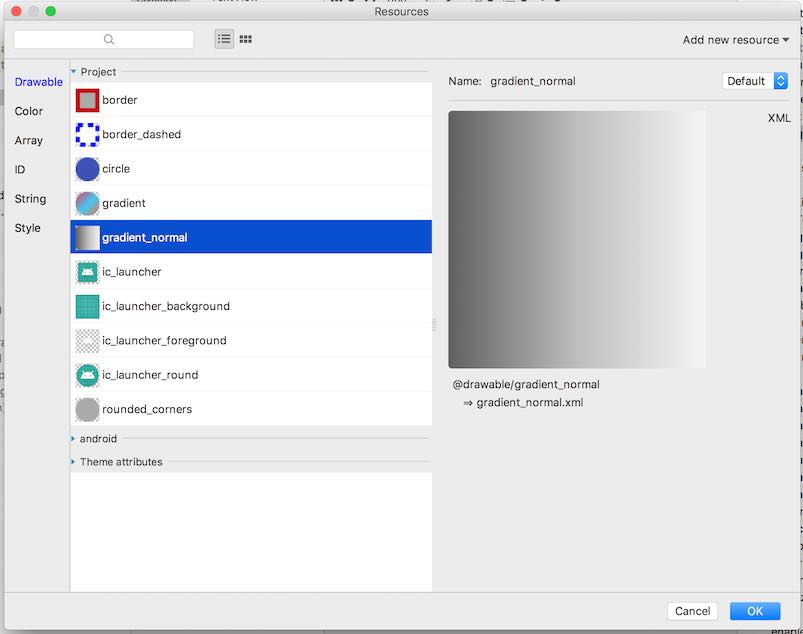The height and width of the screenshot is (634, 803).
Task: Click the '@drawable/gradient_normal' reference text
Action: [526, 385]
